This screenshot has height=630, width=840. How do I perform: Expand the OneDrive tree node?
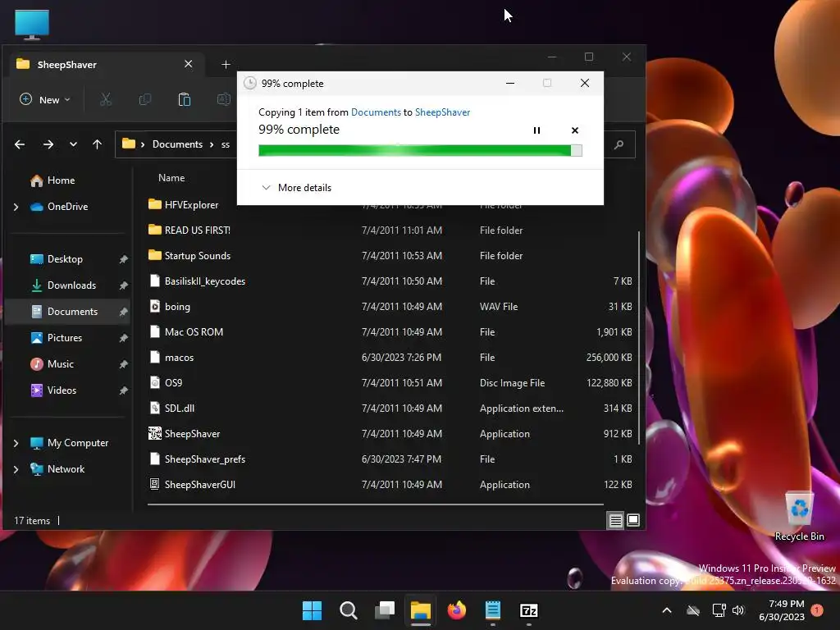16,207
